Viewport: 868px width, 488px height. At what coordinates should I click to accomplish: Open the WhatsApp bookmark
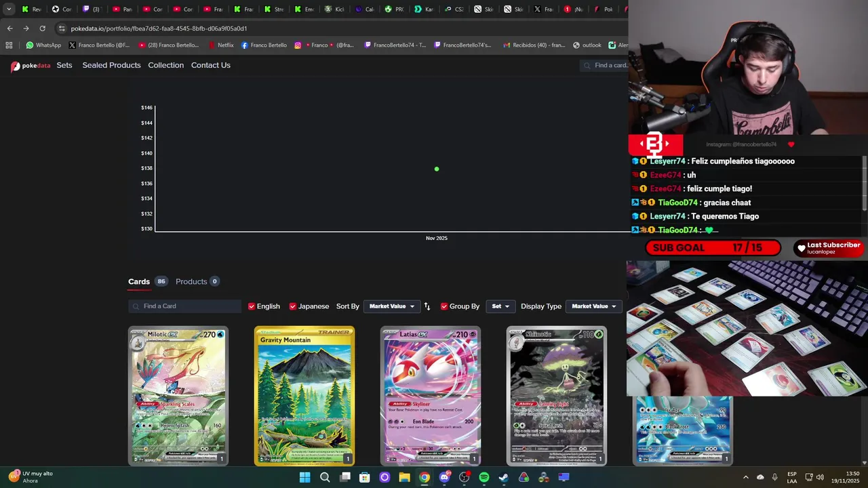point(43,45)
